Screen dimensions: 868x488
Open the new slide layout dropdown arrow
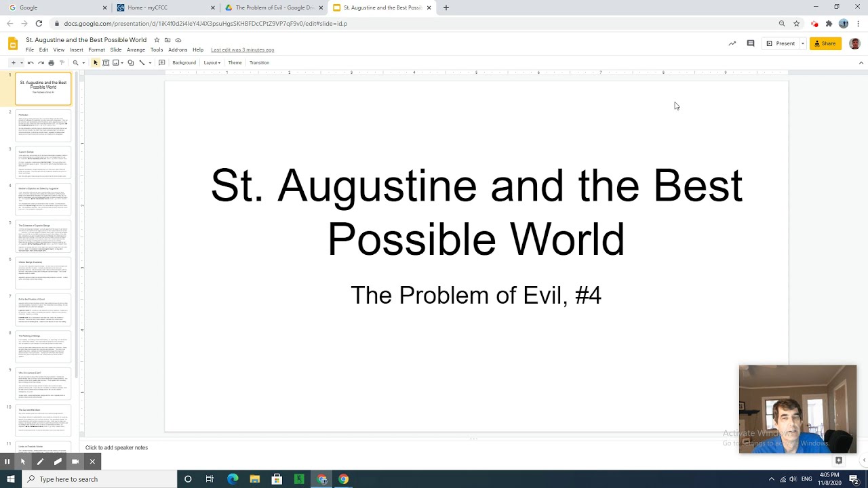point(21,62)
